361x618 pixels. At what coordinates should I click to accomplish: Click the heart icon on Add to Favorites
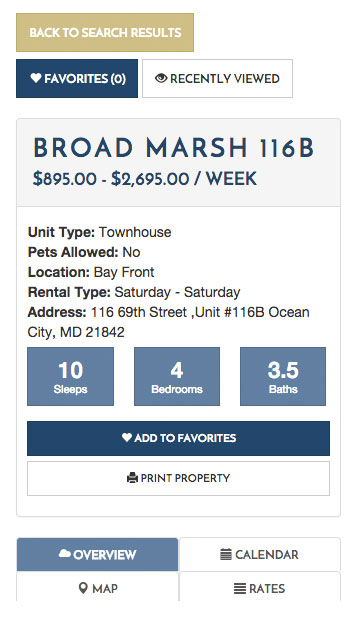[x=127, y=437]
